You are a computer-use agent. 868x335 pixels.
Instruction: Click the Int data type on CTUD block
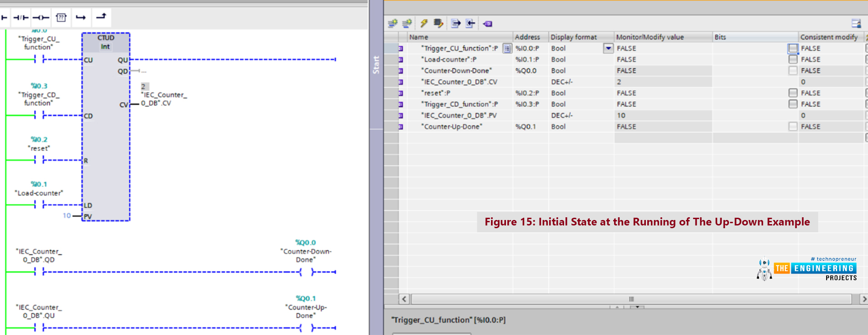[x=105, y=47]
